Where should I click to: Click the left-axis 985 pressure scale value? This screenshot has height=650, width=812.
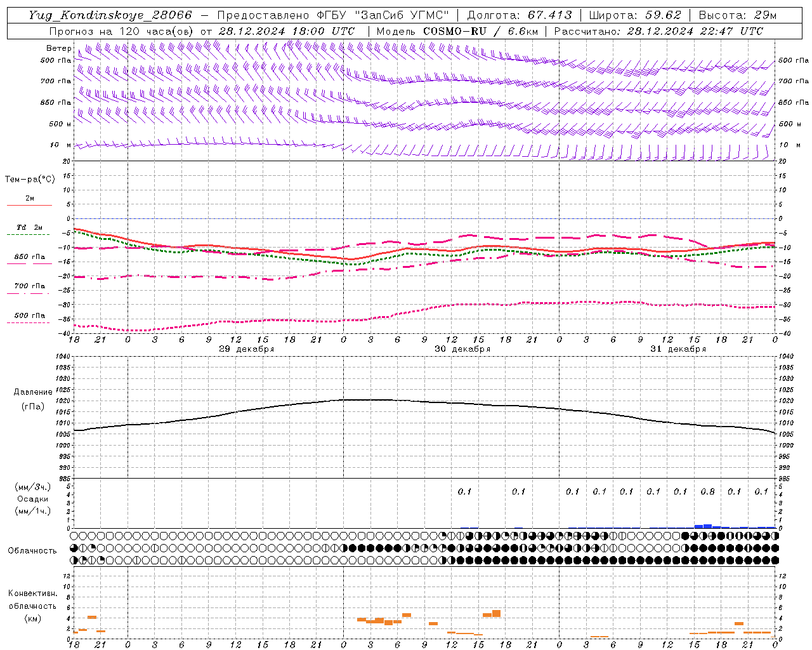(65, 479)
